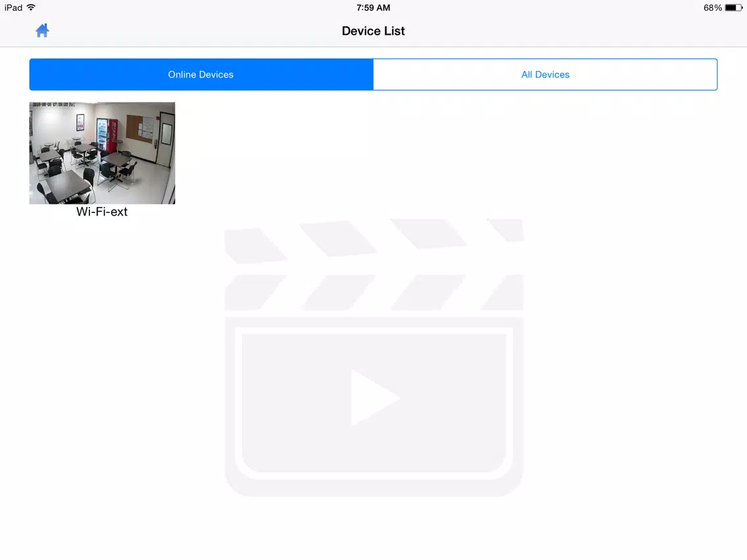
Task: Tap the 68% battery percentage
Action: (712, 8)
